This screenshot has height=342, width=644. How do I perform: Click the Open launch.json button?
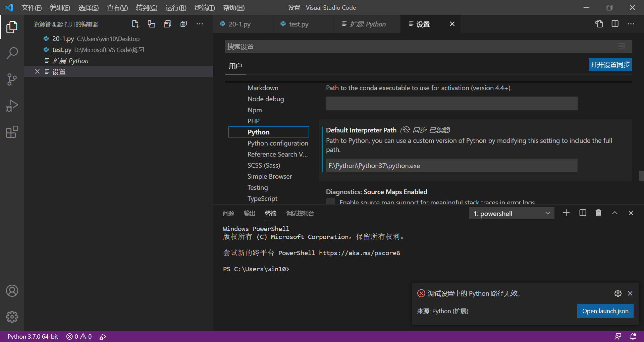[605, 311]
